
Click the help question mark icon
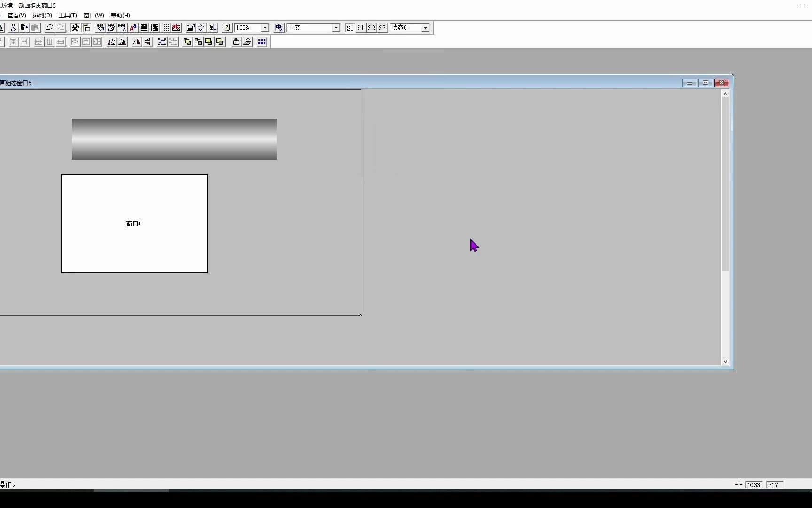point(226,28)
